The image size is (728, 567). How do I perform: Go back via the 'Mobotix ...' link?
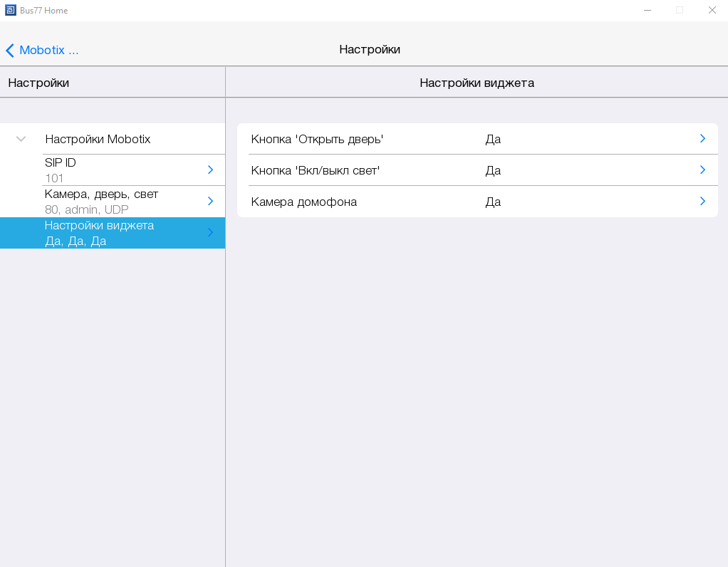(48, 51)
